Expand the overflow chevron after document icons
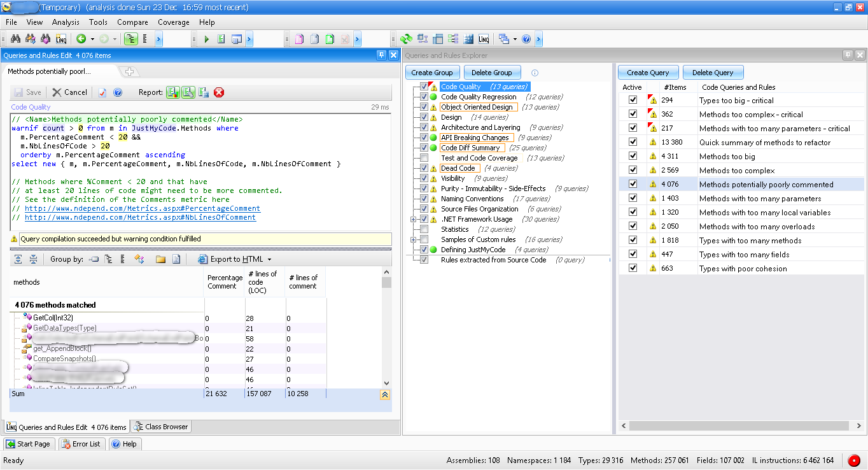The height and width of the screenshot is (470, 868). tap(357, 39)
